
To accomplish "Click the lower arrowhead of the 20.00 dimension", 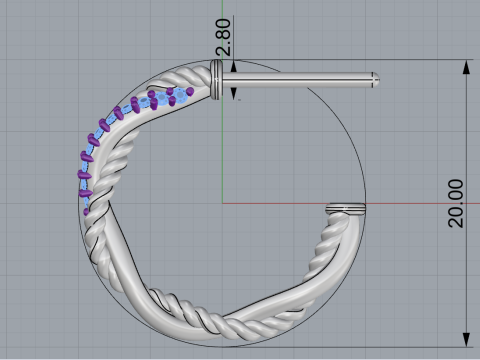I will point(467,340).
